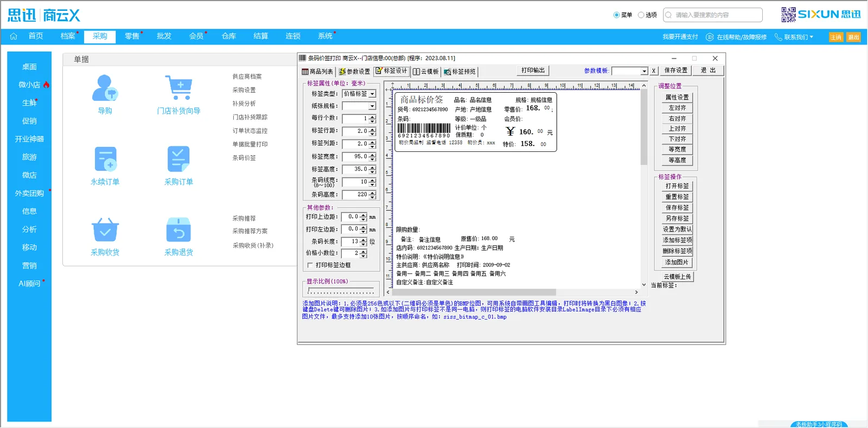868x428 pixels.
Task: Click the 保存设置 button
Action: pyautogui.click(x=676, y=71)
